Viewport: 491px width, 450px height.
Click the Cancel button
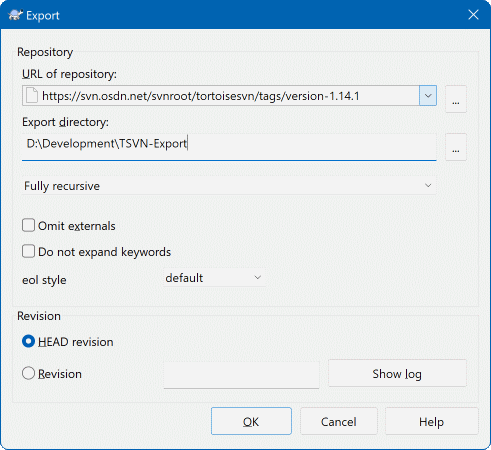338,421
